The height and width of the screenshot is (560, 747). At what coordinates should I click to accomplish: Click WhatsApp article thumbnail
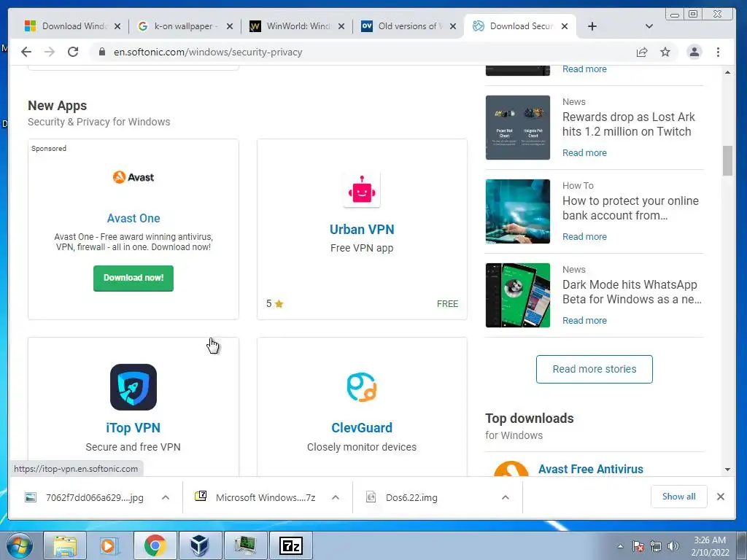click(x=518, y=295)
